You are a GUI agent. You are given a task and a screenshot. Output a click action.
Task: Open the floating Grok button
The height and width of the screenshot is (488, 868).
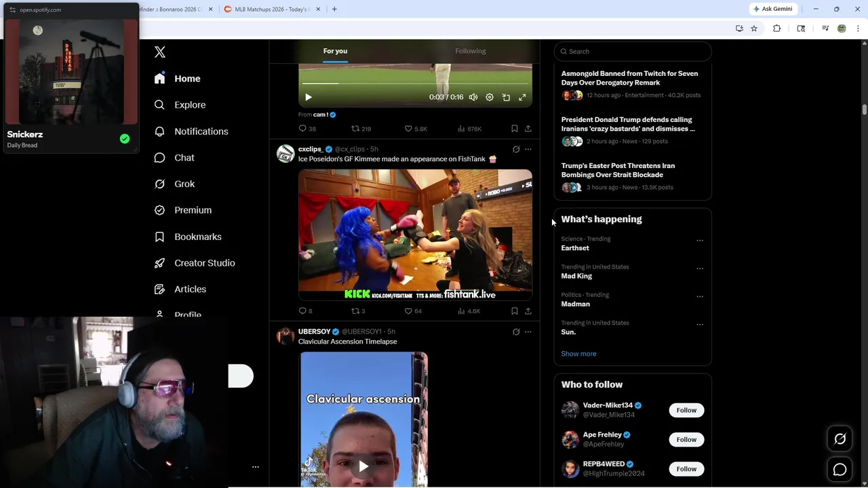[840, 439]
